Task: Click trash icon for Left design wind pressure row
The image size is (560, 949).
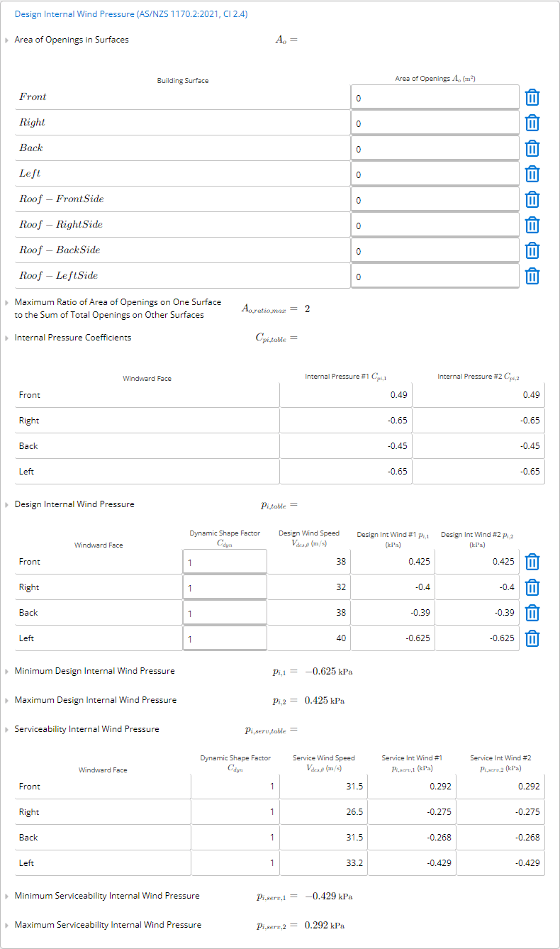Action: pyautogui.click(x=532, y=639)
